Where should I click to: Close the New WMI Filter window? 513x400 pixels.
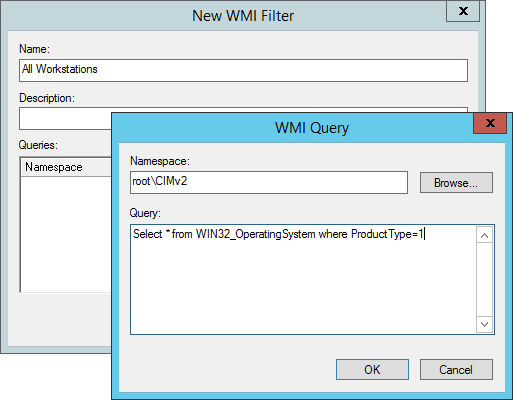click(x=463, y=11)
